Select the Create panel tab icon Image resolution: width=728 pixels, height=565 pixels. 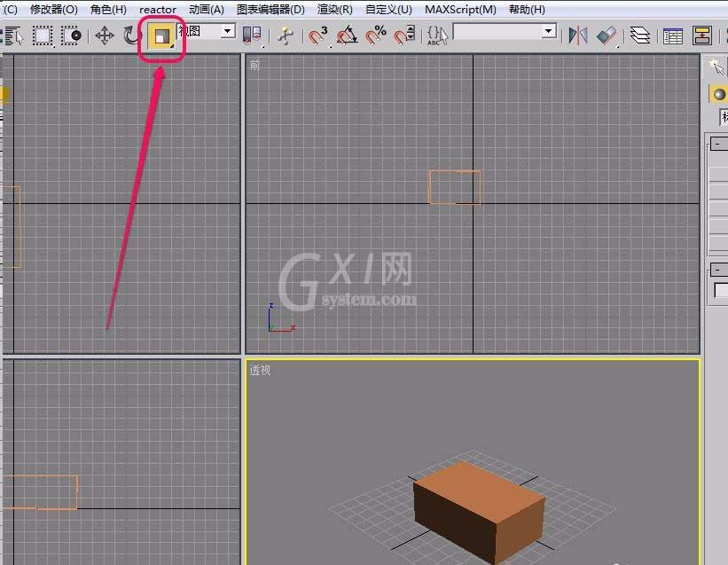point(716,67)
